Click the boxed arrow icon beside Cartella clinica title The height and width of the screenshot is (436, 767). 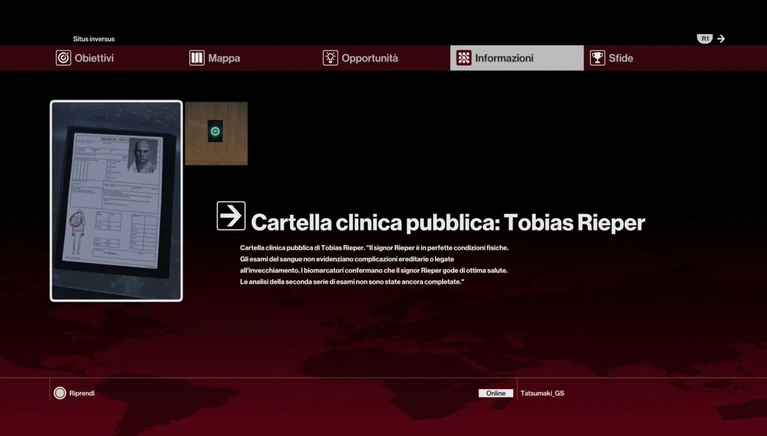click(x=231, y=216)
